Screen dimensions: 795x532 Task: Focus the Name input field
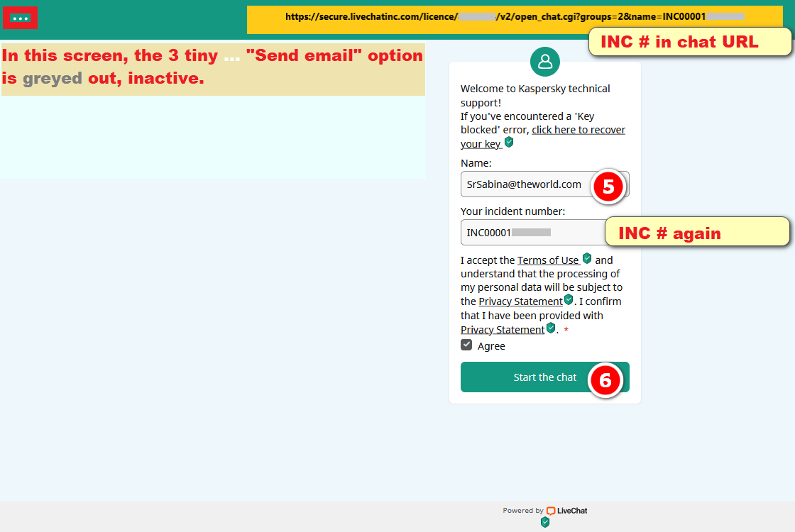pos(545,184)
